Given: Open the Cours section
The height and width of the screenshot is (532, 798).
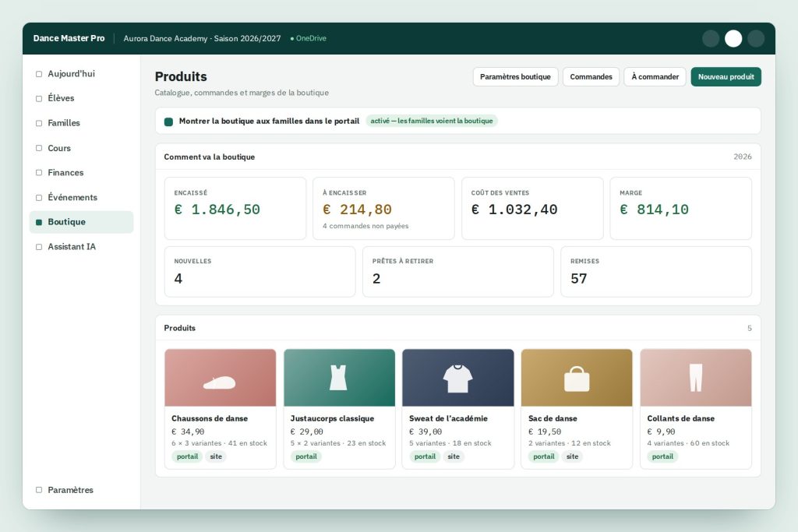Looking at the screenshot, I should (81, 148).
